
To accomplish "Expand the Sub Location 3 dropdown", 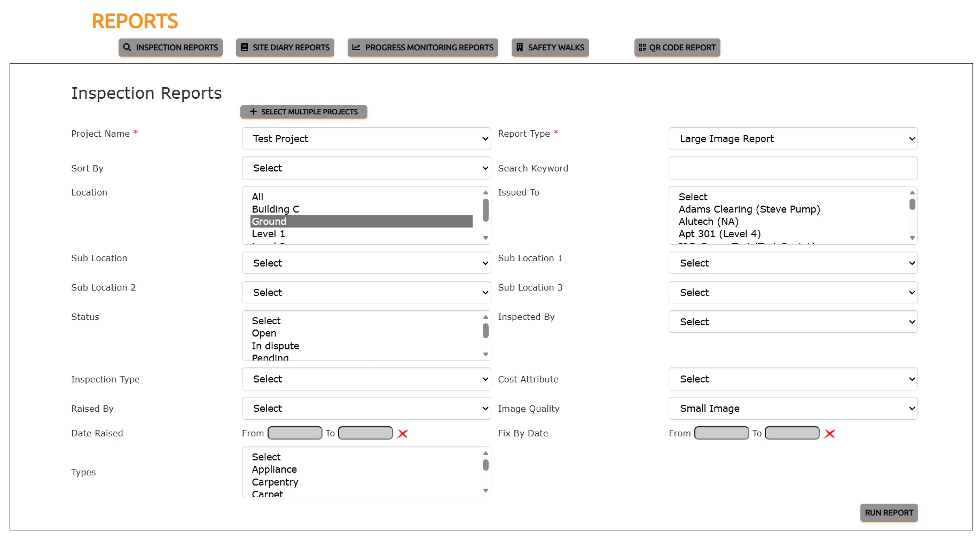I will (793, 293).
